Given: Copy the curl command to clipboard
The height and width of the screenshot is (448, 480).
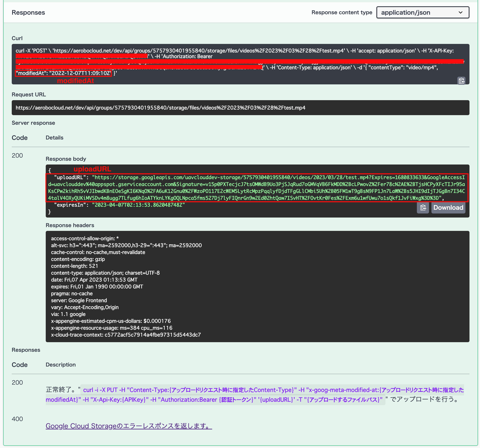Looking at the screenshot, I should point(461,81).
